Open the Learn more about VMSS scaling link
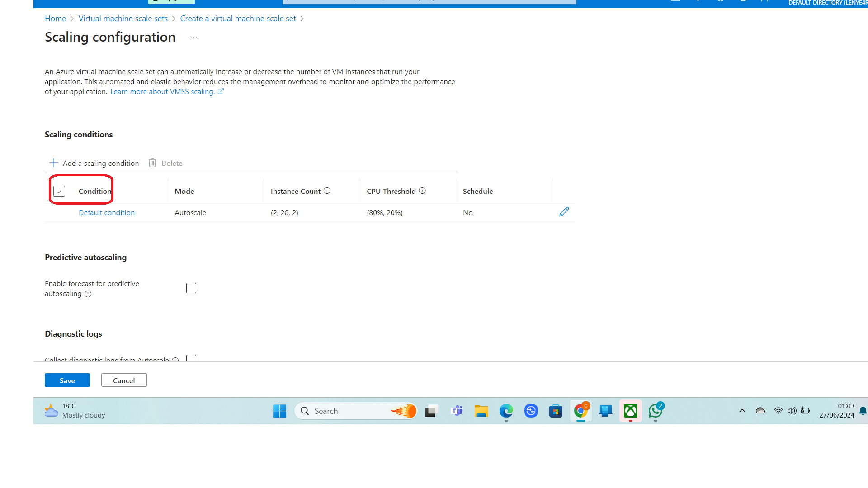Screen dimensions: 868x488 click(x=162, y=92)
